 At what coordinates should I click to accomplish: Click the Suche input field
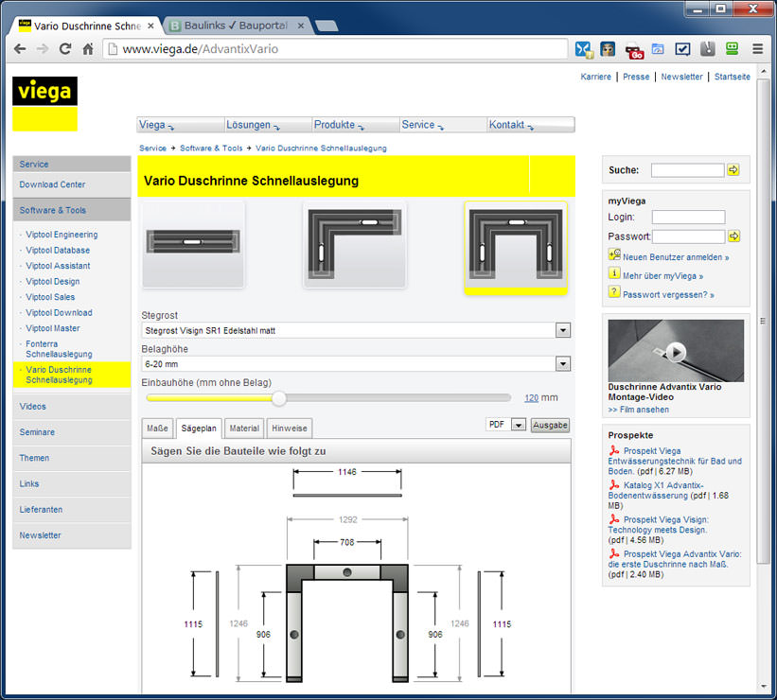[687, 170]
